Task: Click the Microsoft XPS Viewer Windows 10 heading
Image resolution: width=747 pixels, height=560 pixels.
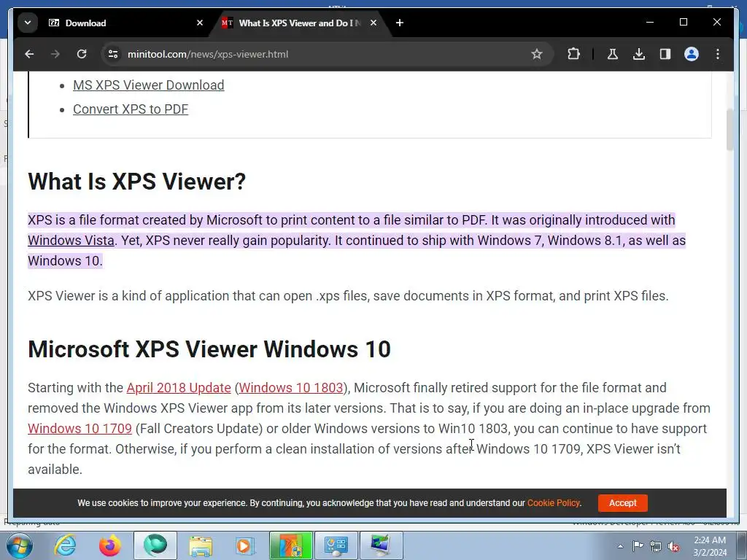Action: click(209, 349)
